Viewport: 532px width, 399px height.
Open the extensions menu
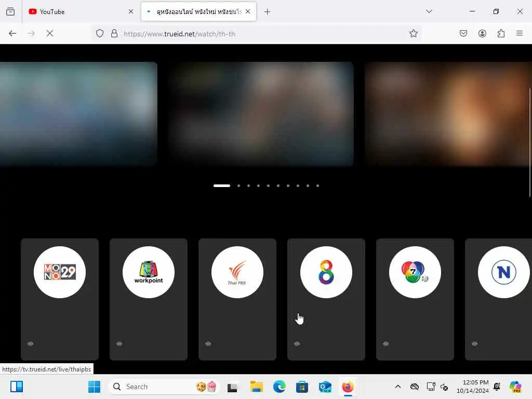pos(501,33)
